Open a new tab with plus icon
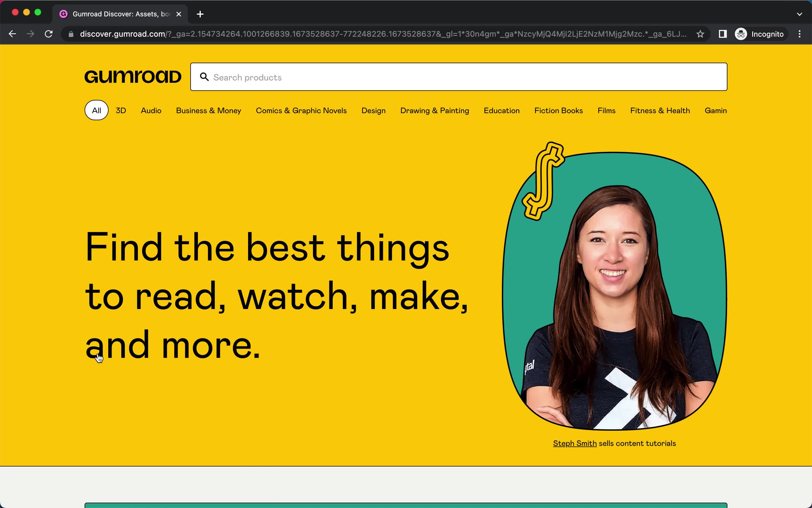 (x=200, y=14)
